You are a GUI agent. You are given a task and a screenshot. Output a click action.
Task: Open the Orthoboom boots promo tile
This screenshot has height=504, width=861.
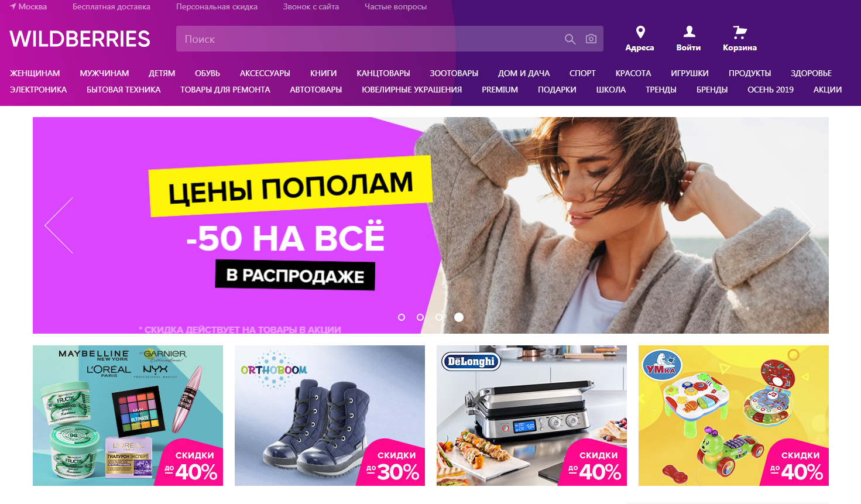330,416
